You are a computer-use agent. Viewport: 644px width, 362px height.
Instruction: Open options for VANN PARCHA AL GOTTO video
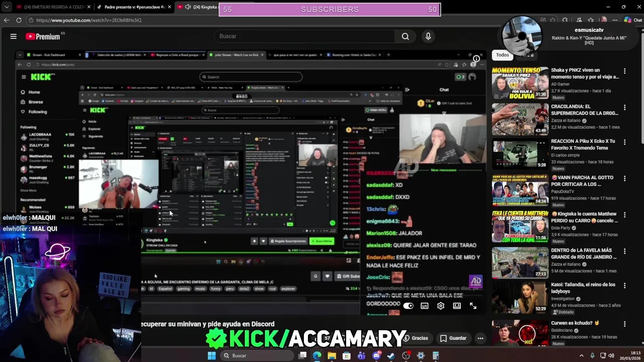click(x=624, y=178)
